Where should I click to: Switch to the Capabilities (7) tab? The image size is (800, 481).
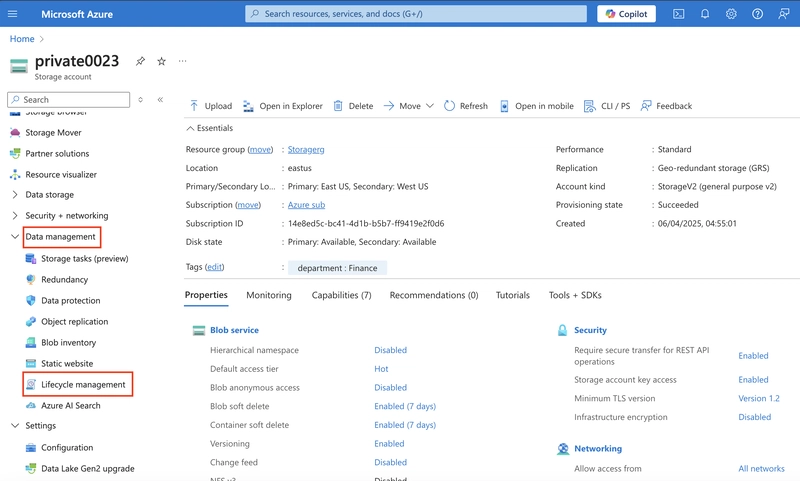tap(341, 295)
